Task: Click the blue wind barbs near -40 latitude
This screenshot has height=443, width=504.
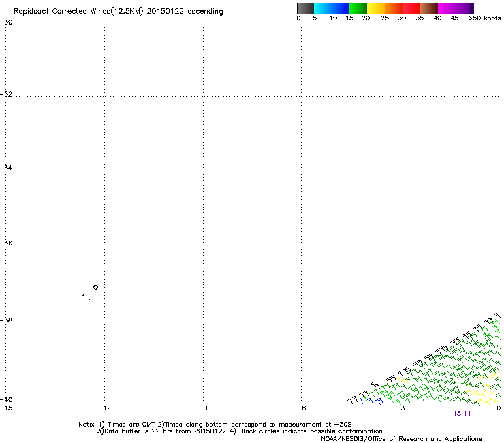Action: [x=372, y=401]
